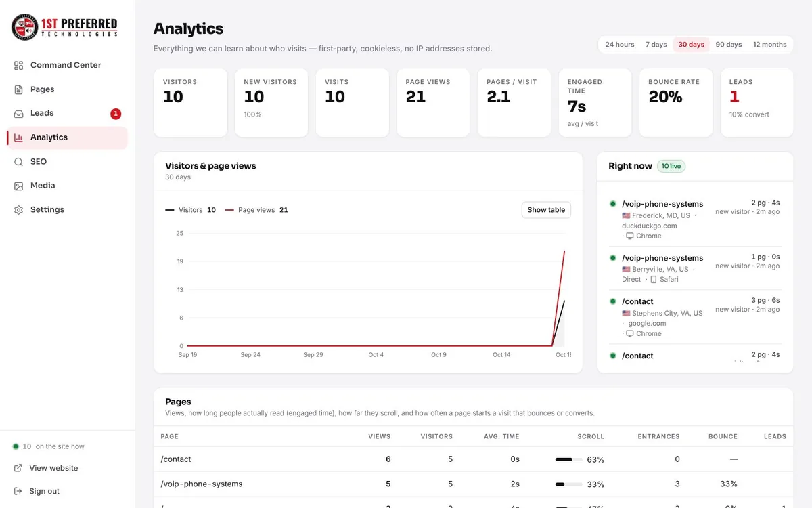Viewport: 812px width, 508px height.
Task: Click /voip-phone-systems entry from Frederick, MD
Action: (695, 219)
